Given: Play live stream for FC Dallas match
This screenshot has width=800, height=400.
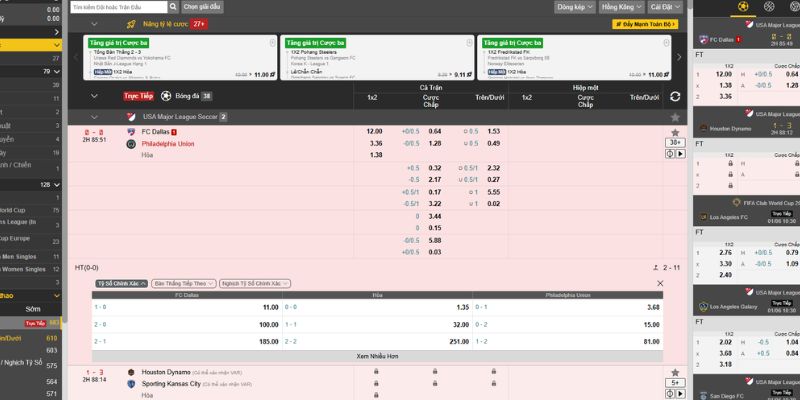Looking at the screenshot, I should coord(680,154).
